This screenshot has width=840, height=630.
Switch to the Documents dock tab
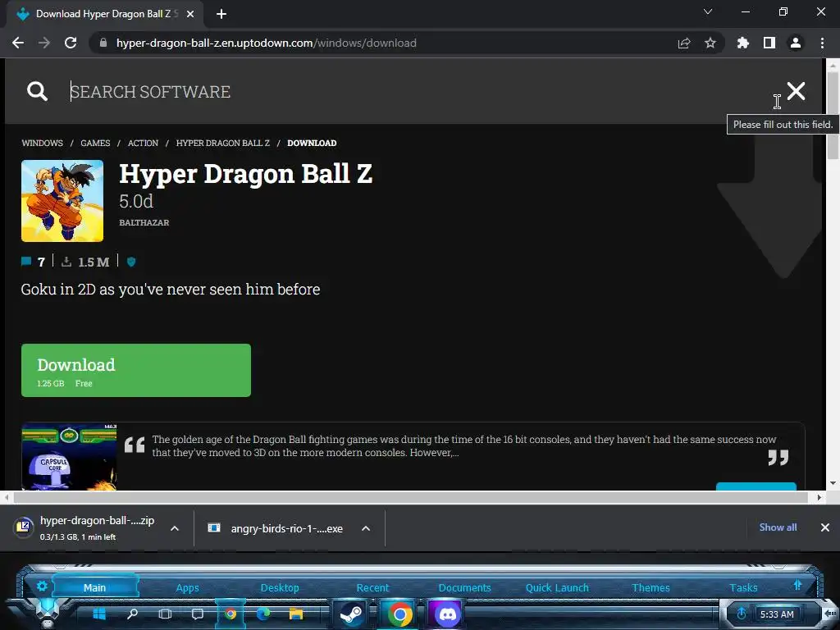tap(464, 587)
